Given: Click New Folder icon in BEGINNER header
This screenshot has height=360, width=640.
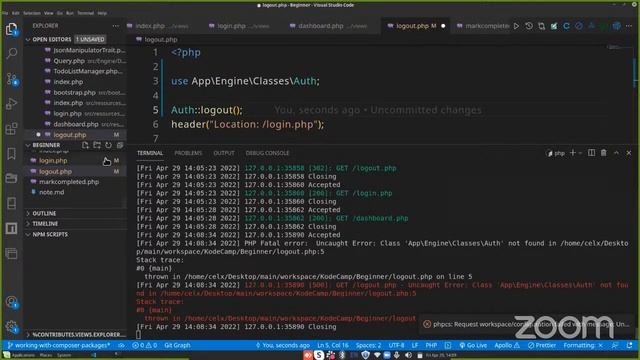Looking at the screenshot, I should [97, 145].
